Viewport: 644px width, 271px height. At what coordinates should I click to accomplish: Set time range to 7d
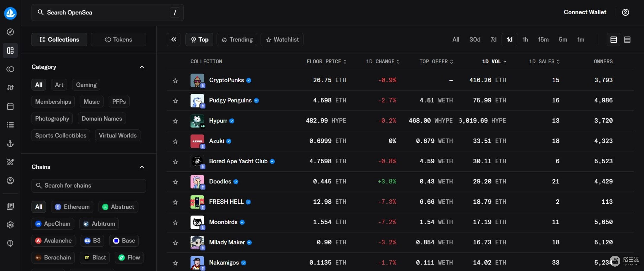[493, 39]
